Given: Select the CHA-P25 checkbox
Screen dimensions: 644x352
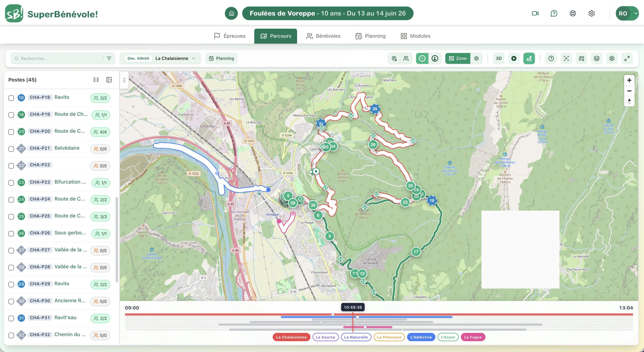Looking at the screenshot, I should pyautogui.click(x=11, y=216).
